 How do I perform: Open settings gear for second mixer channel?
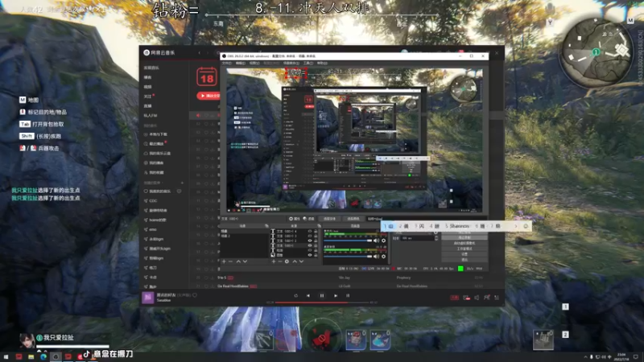384,257
